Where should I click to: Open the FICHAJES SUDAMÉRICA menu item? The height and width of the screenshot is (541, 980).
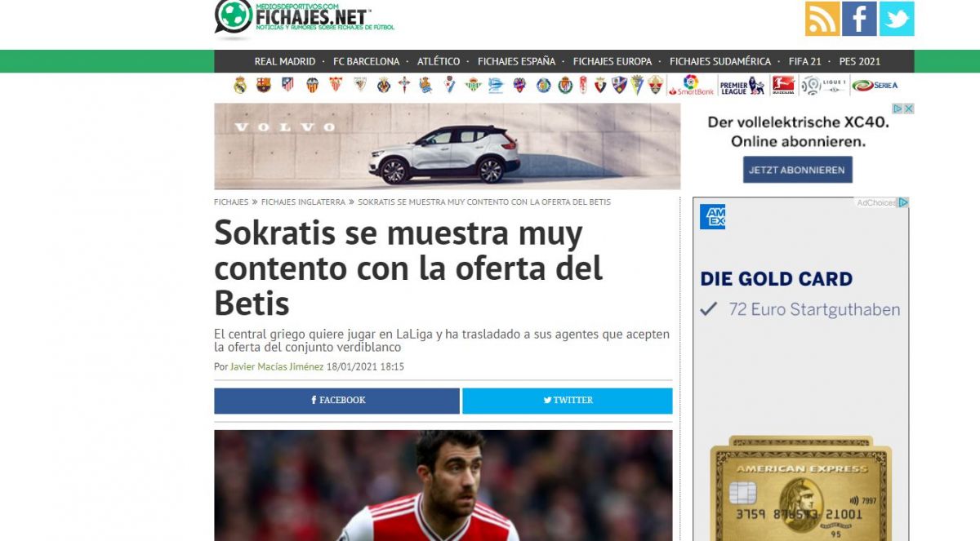click(720, 61)
